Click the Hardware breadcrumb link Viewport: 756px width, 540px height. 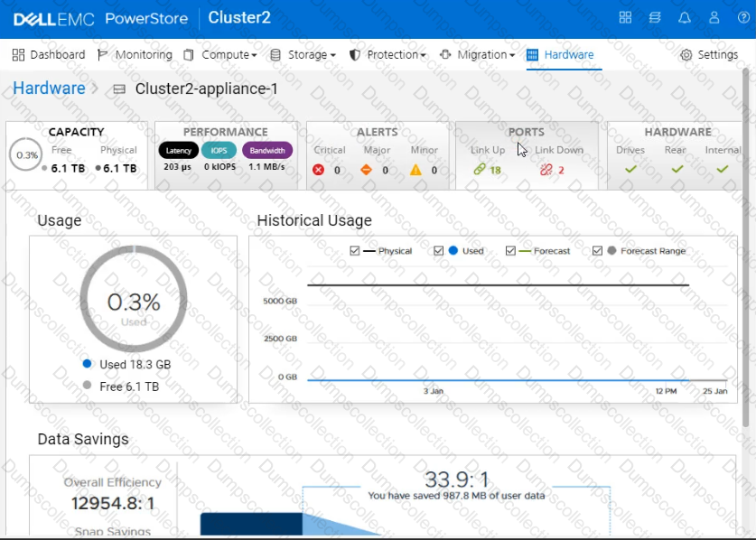(x=49, y=88)
